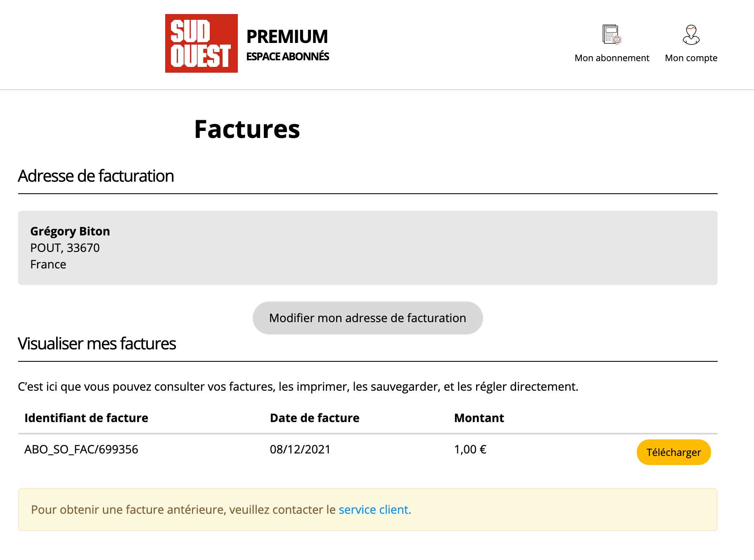Click the name Grégory Biton in address
Image resolution: width=754 pixels, height=560 pixels.
click(70, 231)
